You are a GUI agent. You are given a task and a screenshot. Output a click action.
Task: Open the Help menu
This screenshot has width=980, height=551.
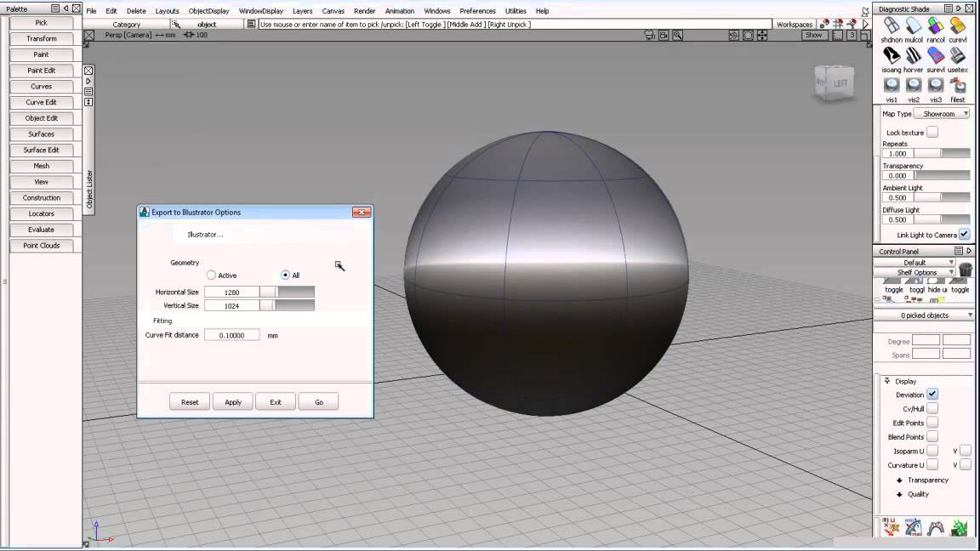(543, 10)
